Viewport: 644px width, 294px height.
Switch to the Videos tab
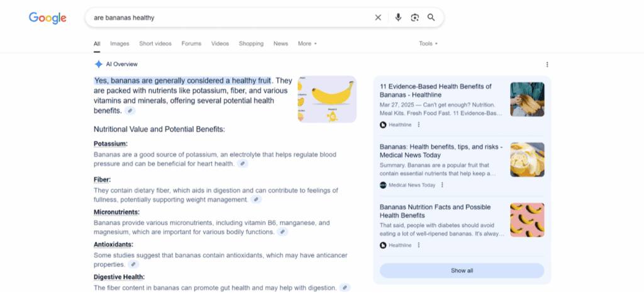click(220, 43)
